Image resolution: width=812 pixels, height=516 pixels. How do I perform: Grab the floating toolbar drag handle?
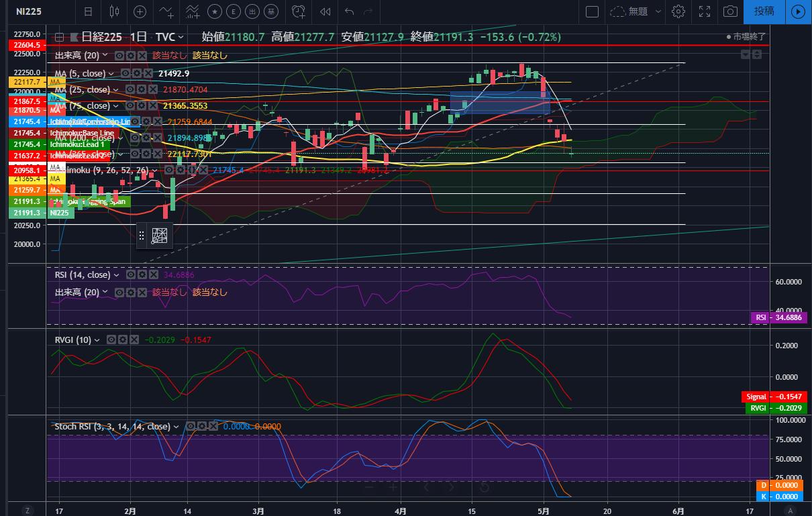tap(142, 236)
